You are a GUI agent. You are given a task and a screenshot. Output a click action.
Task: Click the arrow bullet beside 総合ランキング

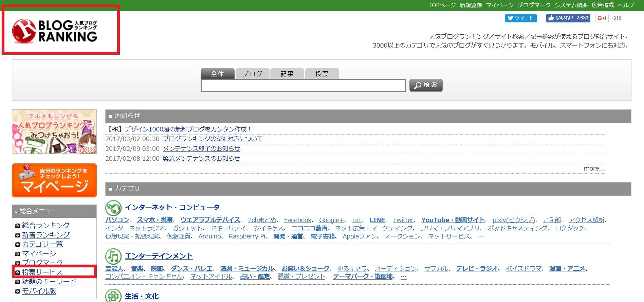click(x=18, y=226)
